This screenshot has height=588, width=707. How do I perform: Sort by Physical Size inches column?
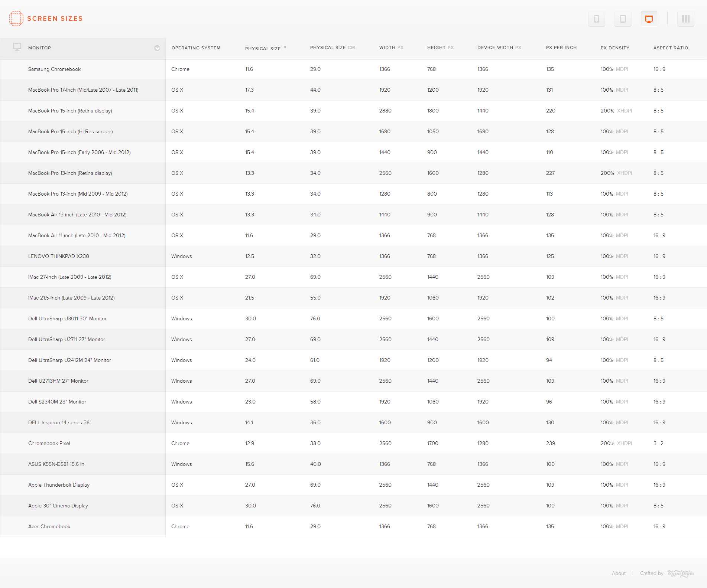[x=265, y=48]
